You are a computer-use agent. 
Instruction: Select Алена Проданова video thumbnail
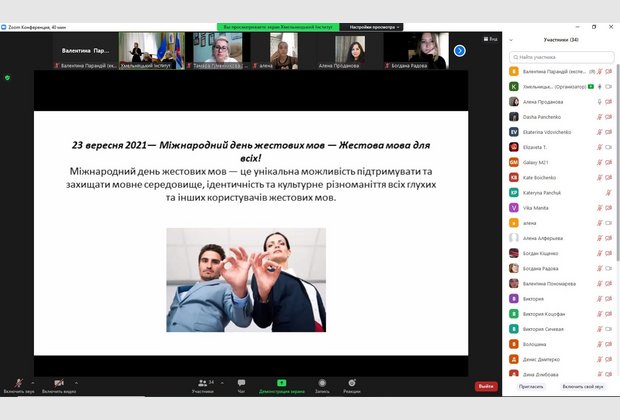350,51
